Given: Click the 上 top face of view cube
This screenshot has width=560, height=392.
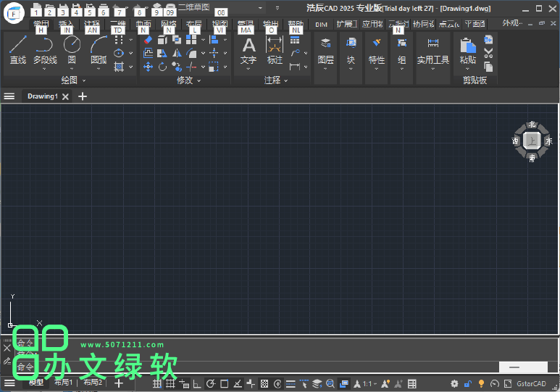Looking at the screenshot, I should coord(532,141).
